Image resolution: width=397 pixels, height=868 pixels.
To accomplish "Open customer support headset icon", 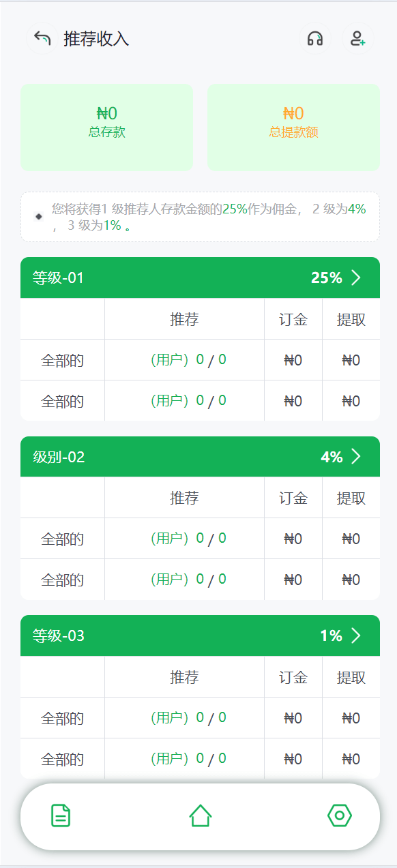I will tap(315, 39).
